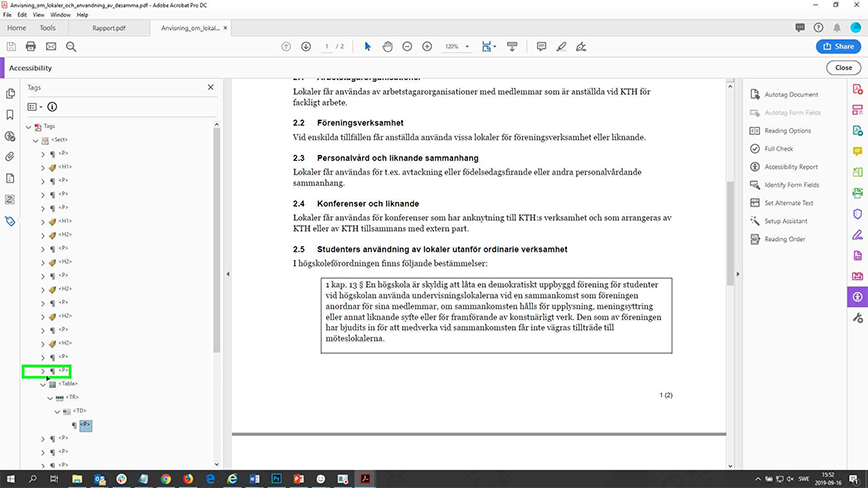
Task: Open the Window menu
Action: pyautogui.click(x=60, y=16)
